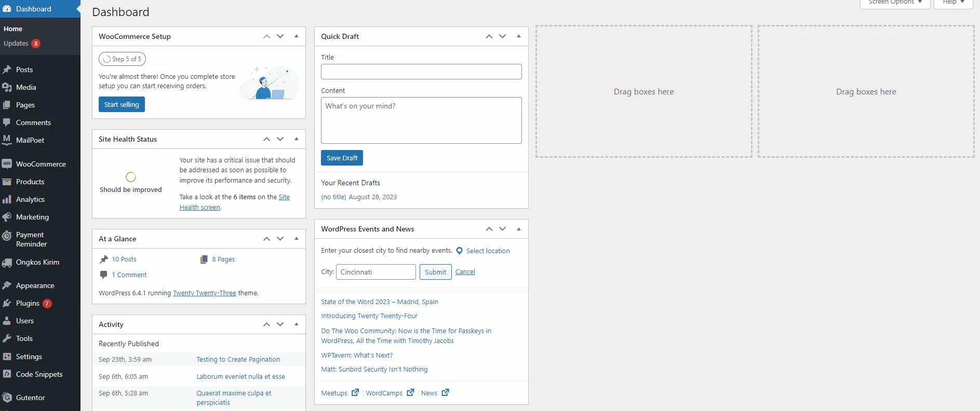980x411 pixels.
Task: Click the external link icon next to WordCamps
Action: pos(410,392)
